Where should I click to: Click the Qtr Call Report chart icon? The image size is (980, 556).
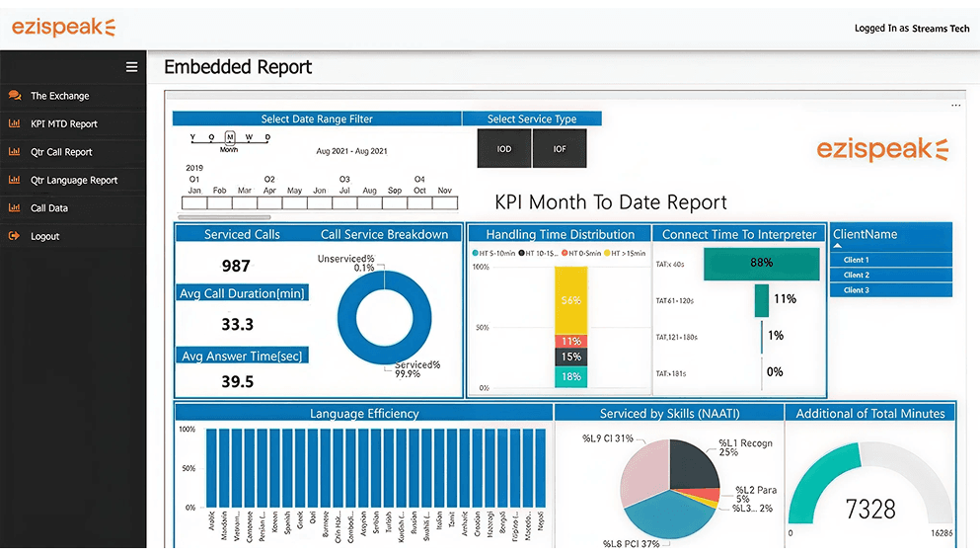coord(14,152)
